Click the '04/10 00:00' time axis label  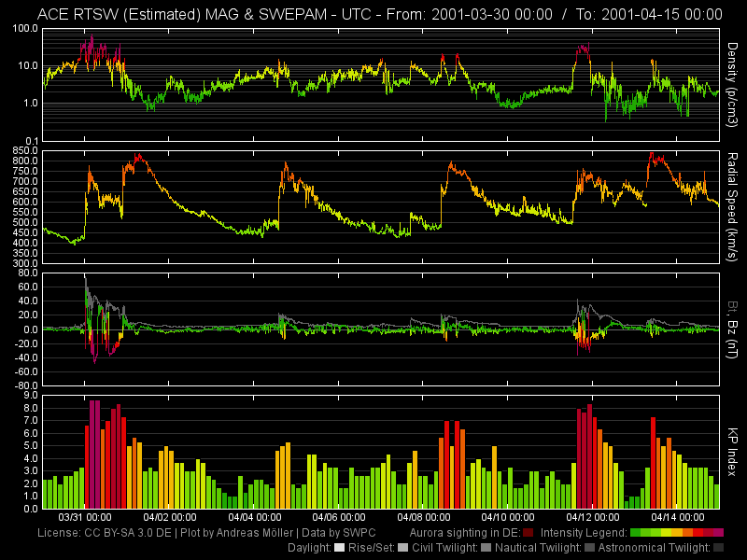[508, 517]
